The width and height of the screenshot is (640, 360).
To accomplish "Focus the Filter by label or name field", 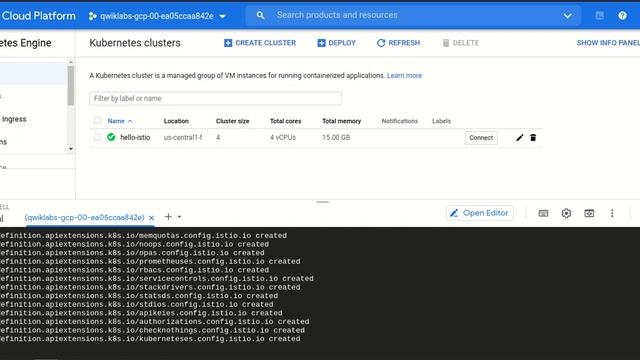I will pos(216,98).
